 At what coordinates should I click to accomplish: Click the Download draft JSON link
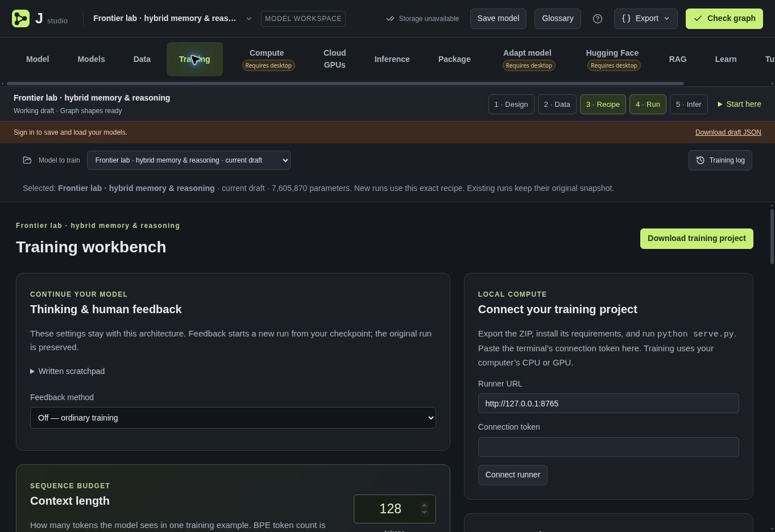[728, 132]
